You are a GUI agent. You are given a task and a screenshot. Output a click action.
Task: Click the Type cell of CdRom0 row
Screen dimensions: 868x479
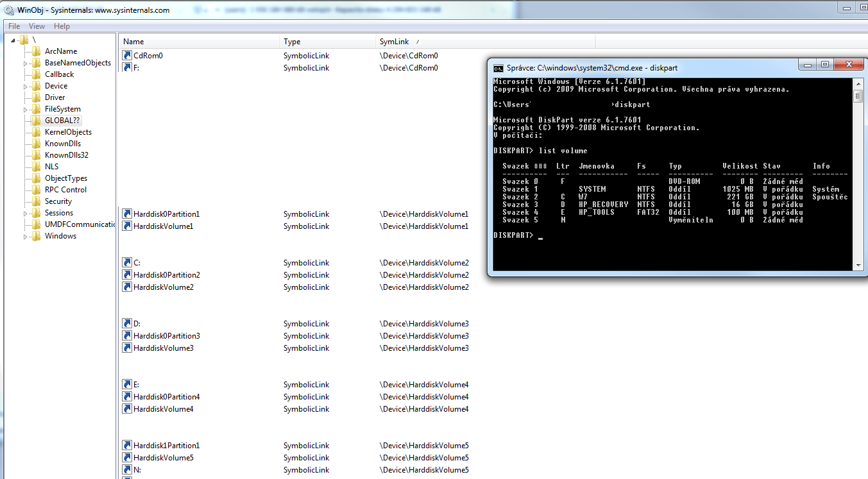(306, 56)
